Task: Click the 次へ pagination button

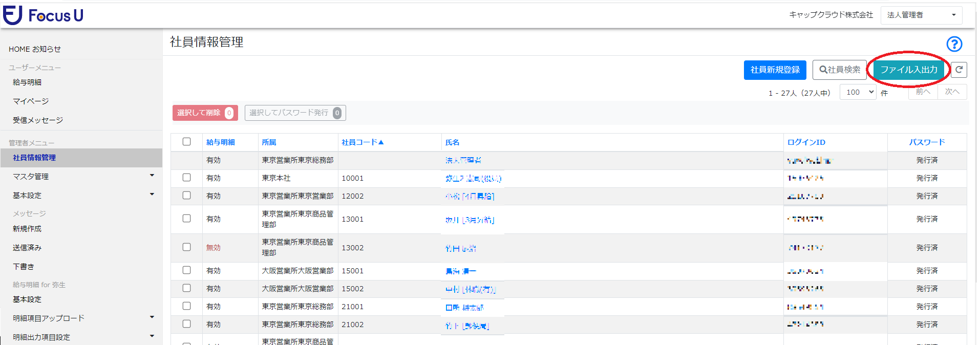Action: [x=952, y=92]
